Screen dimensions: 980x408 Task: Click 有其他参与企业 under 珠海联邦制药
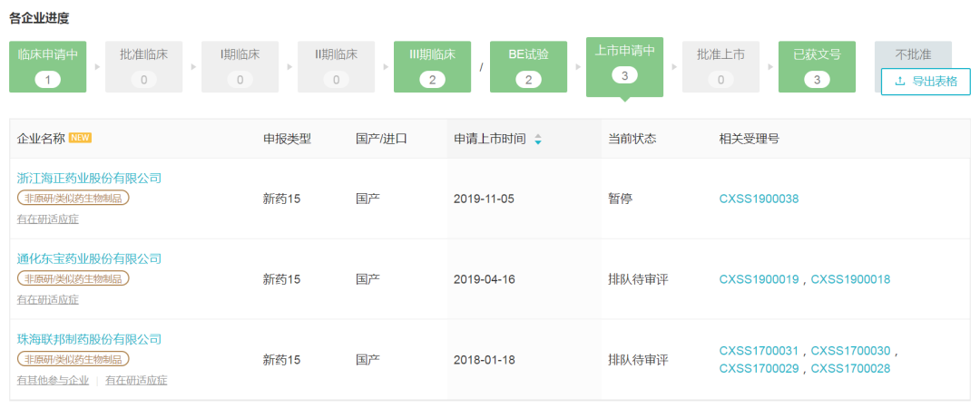[x=54, y=380]
